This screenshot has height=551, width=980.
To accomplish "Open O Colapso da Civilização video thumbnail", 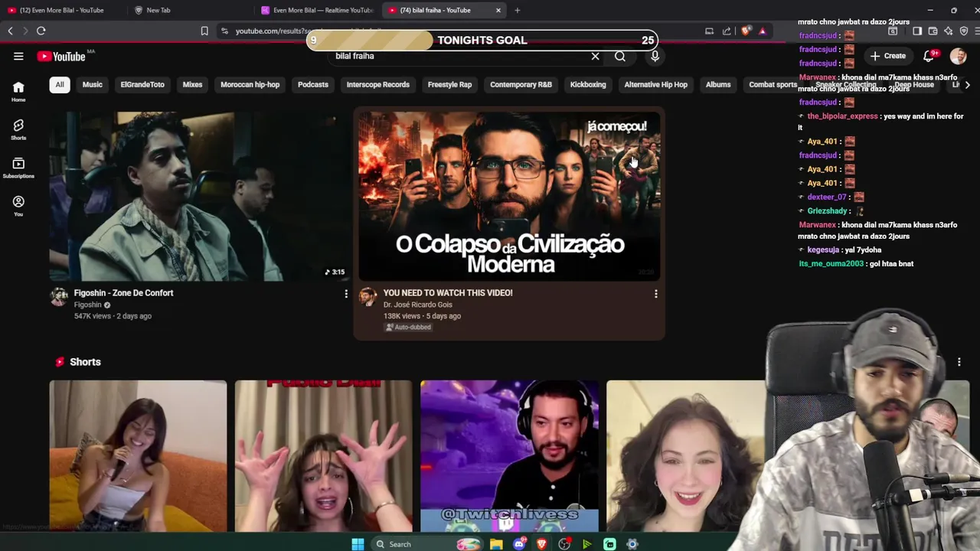I will click(509, 197).
